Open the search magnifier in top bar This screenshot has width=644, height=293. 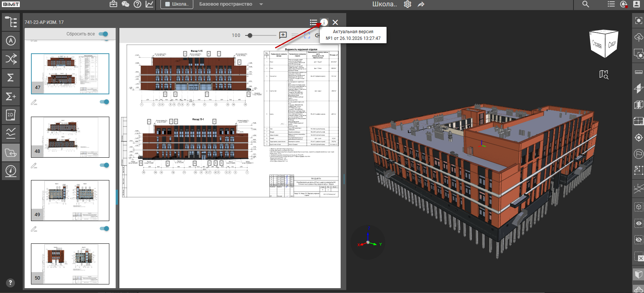(586, 4)
